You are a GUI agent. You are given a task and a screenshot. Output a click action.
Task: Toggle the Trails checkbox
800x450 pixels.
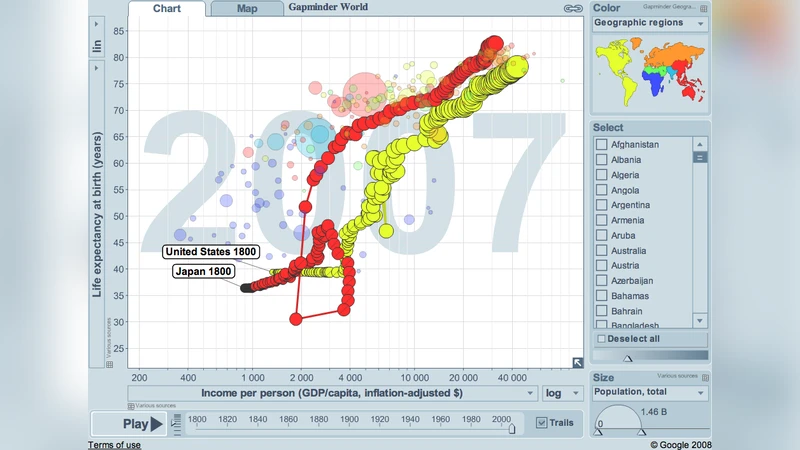click(542, 423)
